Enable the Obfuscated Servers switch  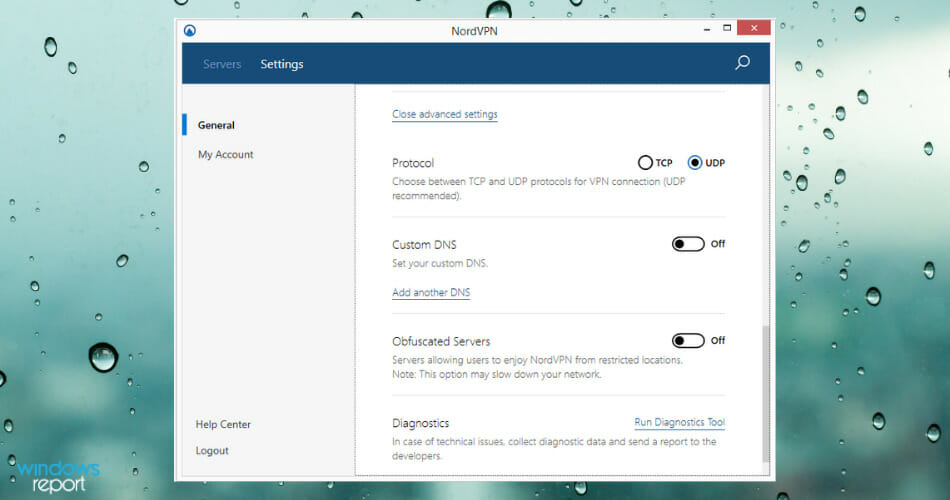click(x=688, y=341)
